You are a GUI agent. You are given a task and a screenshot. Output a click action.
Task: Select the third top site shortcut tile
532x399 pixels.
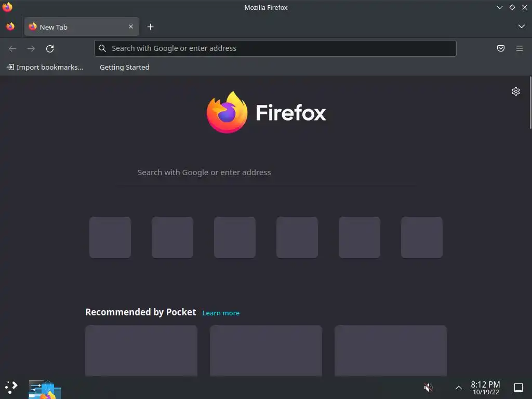tap(235, 237)
